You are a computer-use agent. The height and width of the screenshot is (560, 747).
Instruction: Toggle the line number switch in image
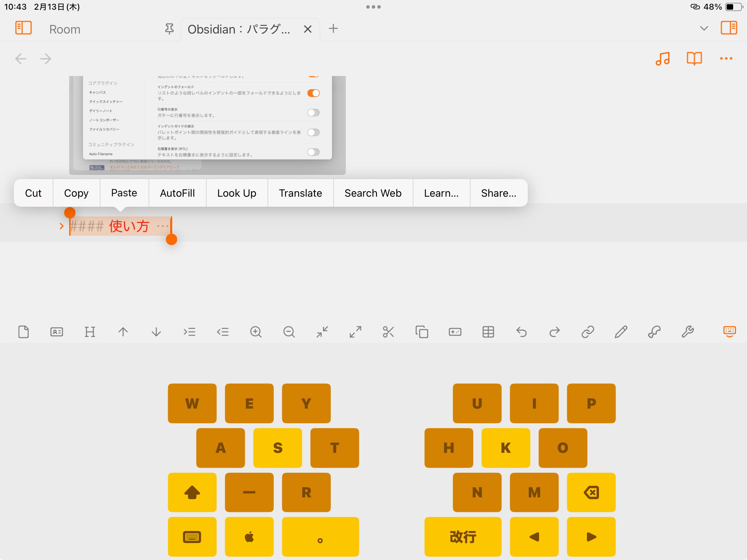click(313, 113)
